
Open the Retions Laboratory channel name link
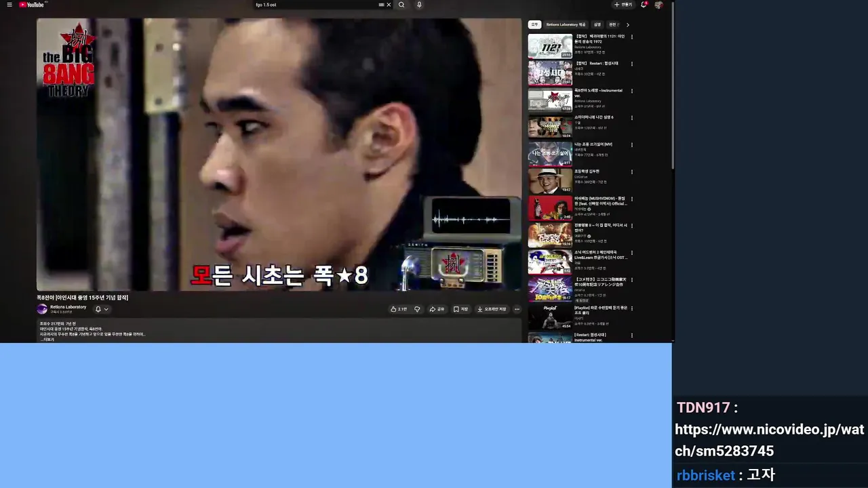68,307
